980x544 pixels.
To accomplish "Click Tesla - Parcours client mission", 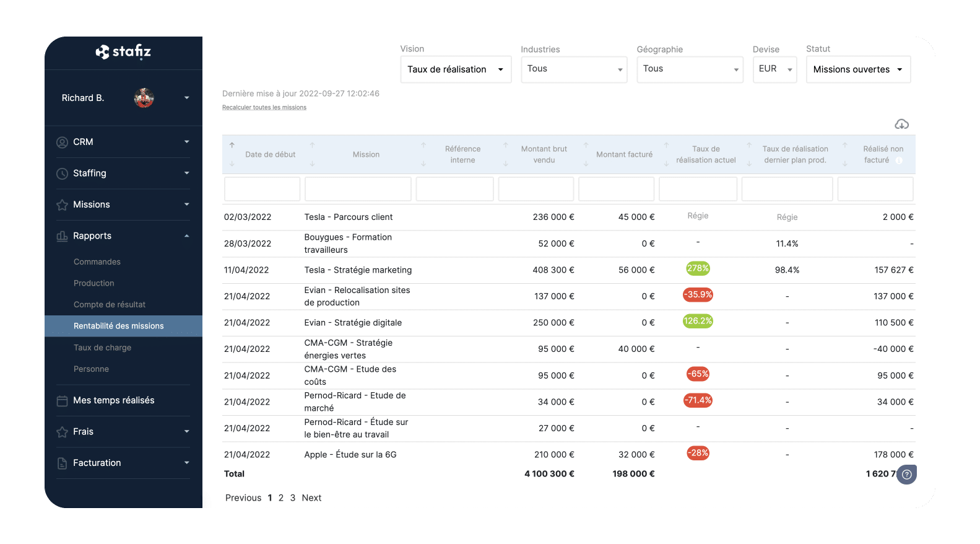I will coord(349,217).
